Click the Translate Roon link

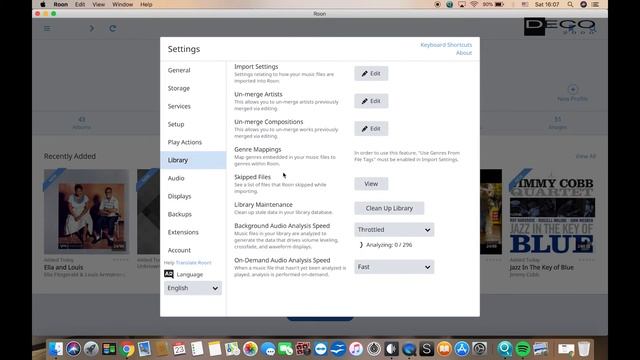point(193,262)
